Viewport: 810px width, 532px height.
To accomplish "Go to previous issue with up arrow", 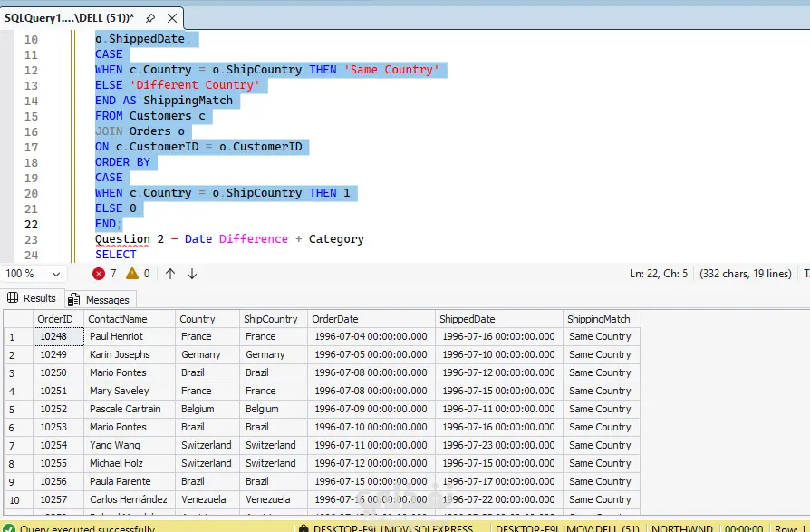I will (x=170, y=274).
